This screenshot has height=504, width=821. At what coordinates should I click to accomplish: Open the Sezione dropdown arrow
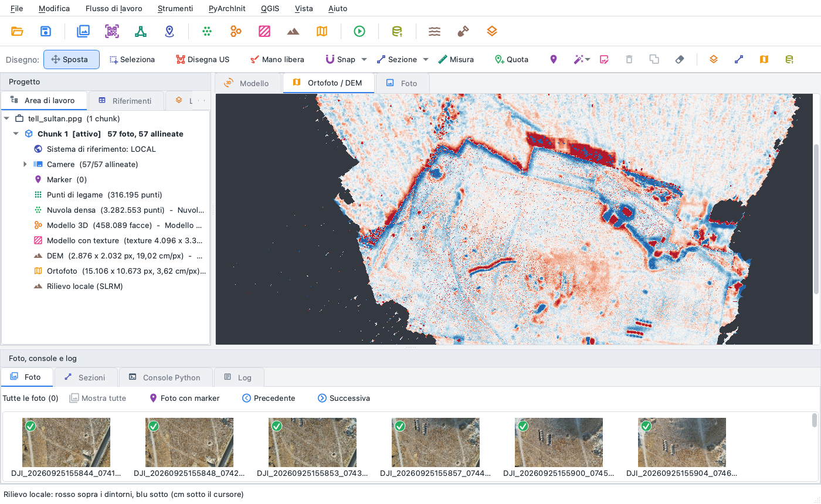426,59
